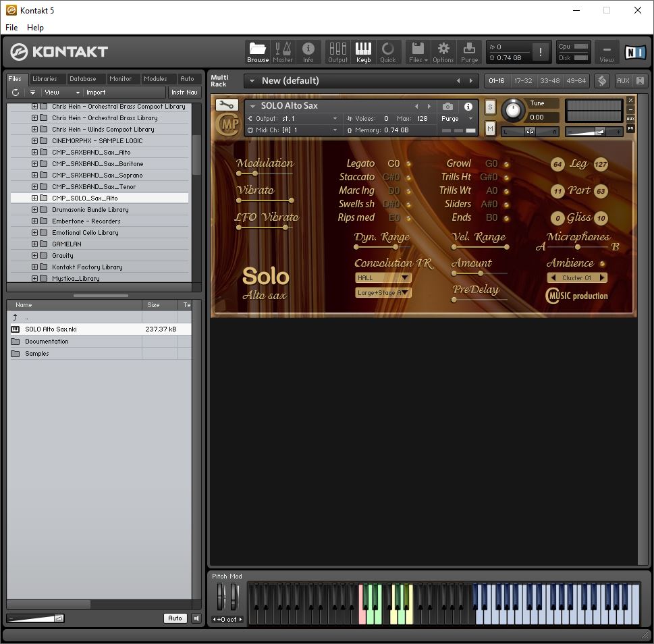Image resolution: width=654 pixels, height=644 pixels.
Task: Show the instrument info icon
Action: (468, 107)
